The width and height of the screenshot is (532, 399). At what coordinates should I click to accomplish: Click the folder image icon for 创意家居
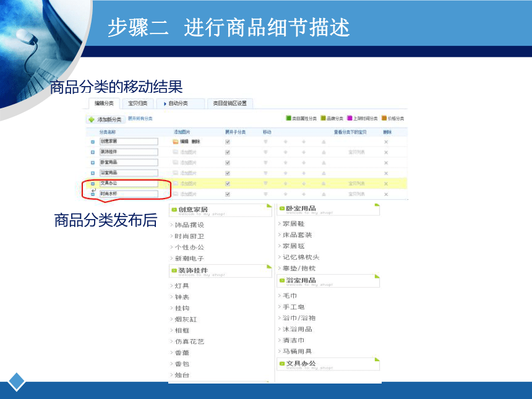pos(176,142)
